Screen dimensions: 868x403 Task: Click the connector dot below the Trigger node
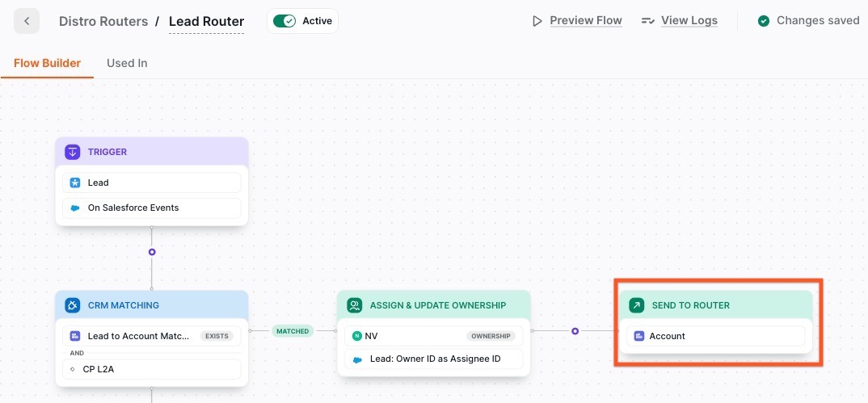click(152, 252)
